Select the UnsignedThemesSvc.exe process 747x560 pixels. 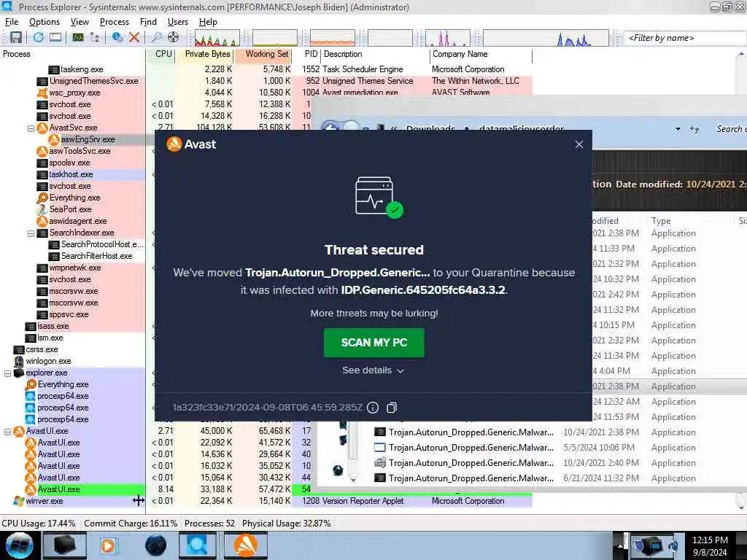click(93, 81)
